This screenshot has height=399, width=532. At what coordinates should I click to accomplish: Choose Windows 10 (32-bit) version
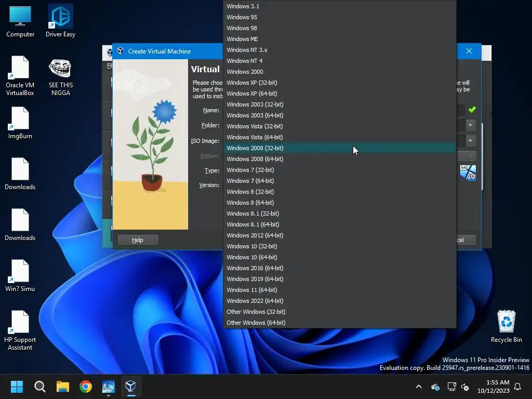pyautogui.click(x=340, y=246)
